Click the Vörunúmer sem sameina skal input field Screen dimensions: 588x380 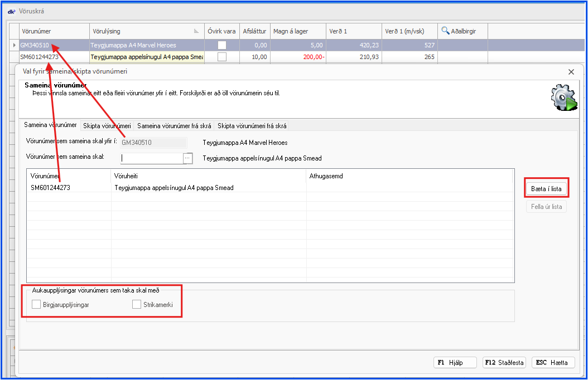[152, 158]
